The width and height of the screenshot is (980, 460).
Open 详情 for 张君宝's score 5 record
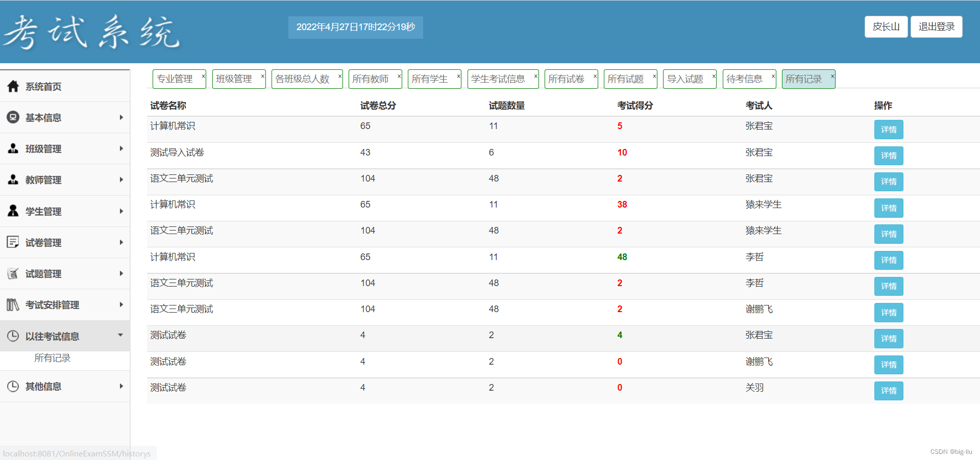(x=889, y=130)
